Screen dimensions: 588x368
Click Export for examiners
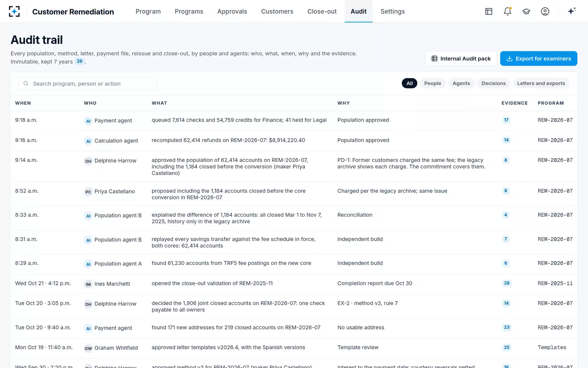[539, 58]
